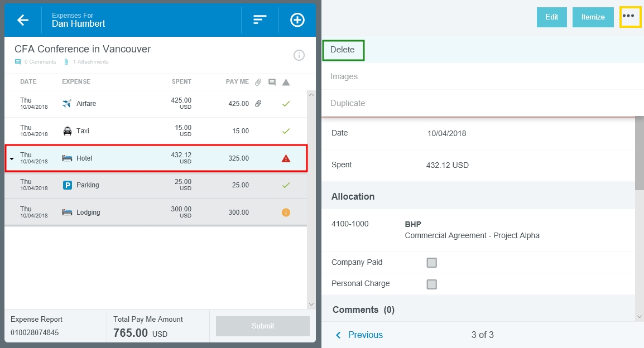Open the report info icon
This screenshot has width=644, height=348.
click(x=299, y=55)
